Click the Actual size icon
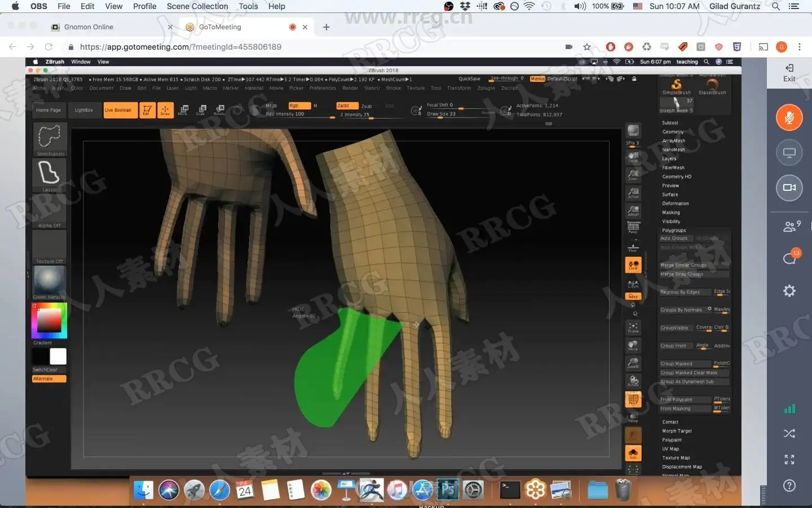This screenshot has height=508, width=812. (633, 193)
